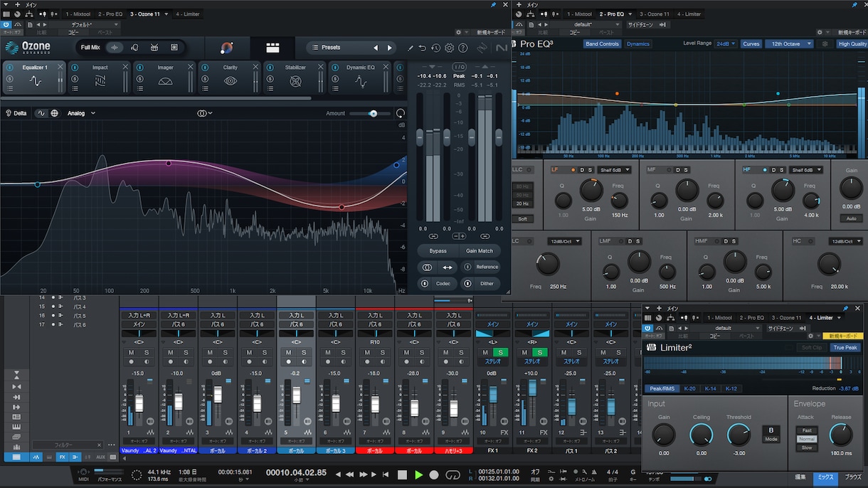Open the Limiter default preset dropdown
Image resolution: width=868 pixels, height=488 pixels.
point(726,328)
